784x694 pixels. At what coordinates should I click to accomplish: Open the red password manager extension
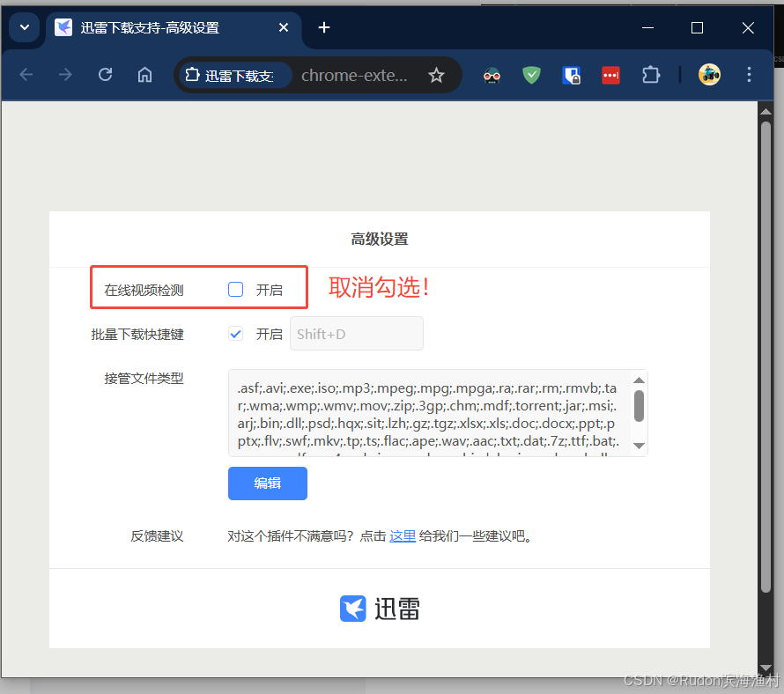(610, 76)
